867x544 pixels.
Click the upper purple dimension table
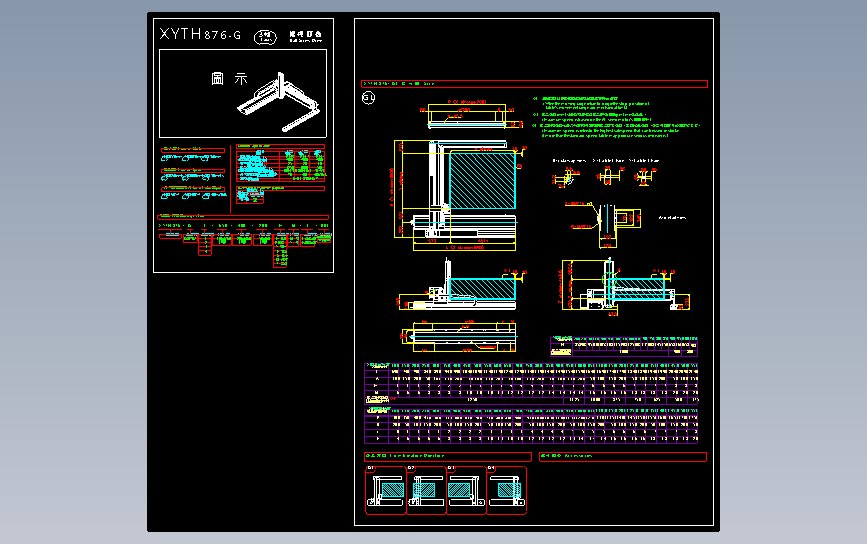531,383
